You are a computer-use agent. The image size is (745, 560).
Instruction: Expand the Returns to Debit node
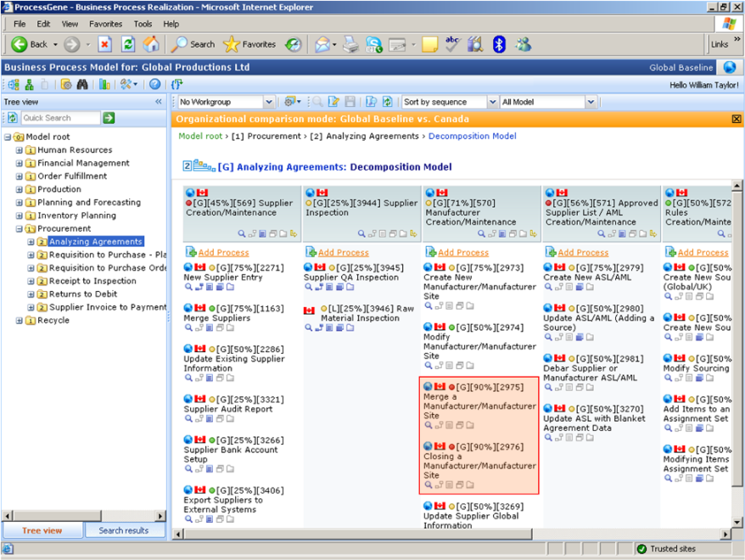(31, 294)
